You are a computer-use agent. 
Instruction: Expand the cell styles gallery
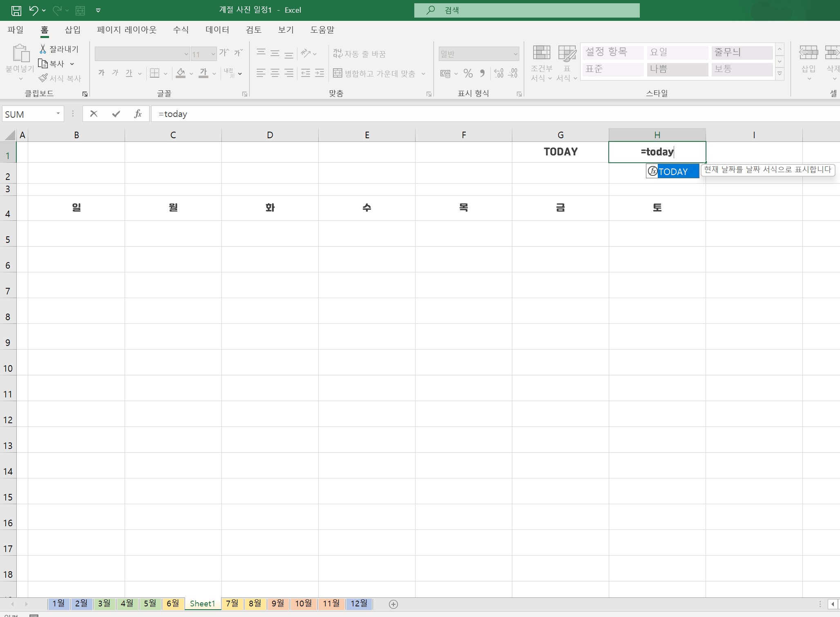point(780,74)
